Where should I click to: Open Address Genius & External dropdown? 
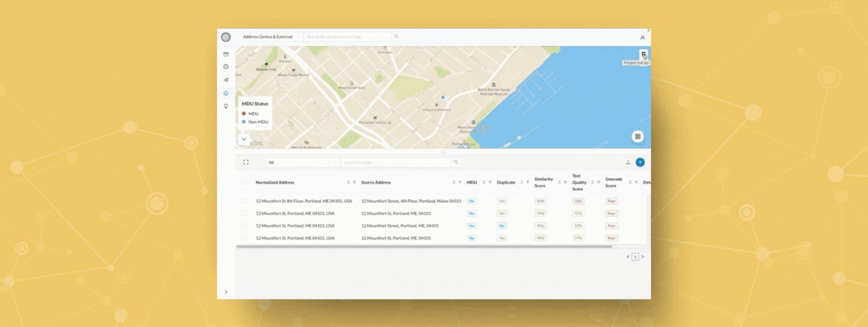coord(271,37)
